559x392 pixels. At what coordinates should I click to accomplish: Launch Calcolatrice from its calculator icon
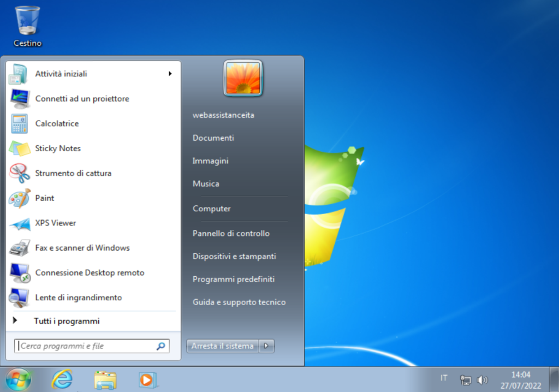click(19, 123)
